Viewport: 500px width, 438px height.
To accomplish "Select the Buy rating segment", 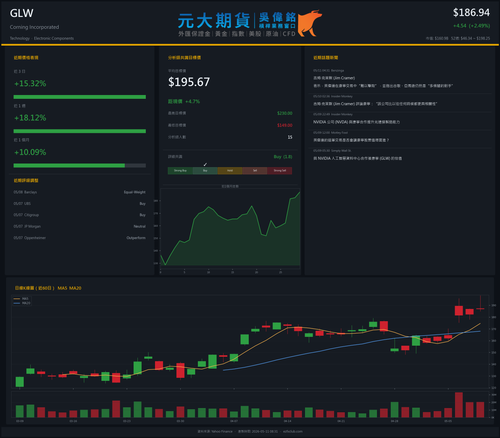I will [205, 171].
